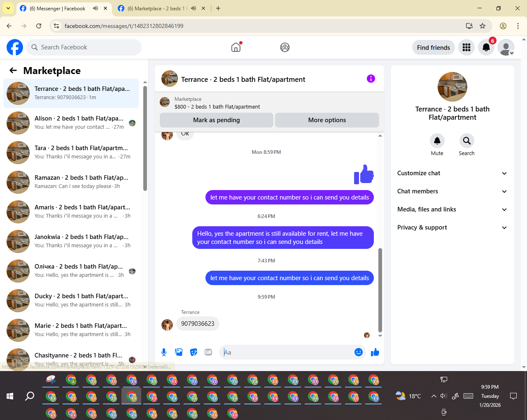Click the Mark as pending button
Image resolution: width=527 pixels, height=420 pixels.
(217, 120)
